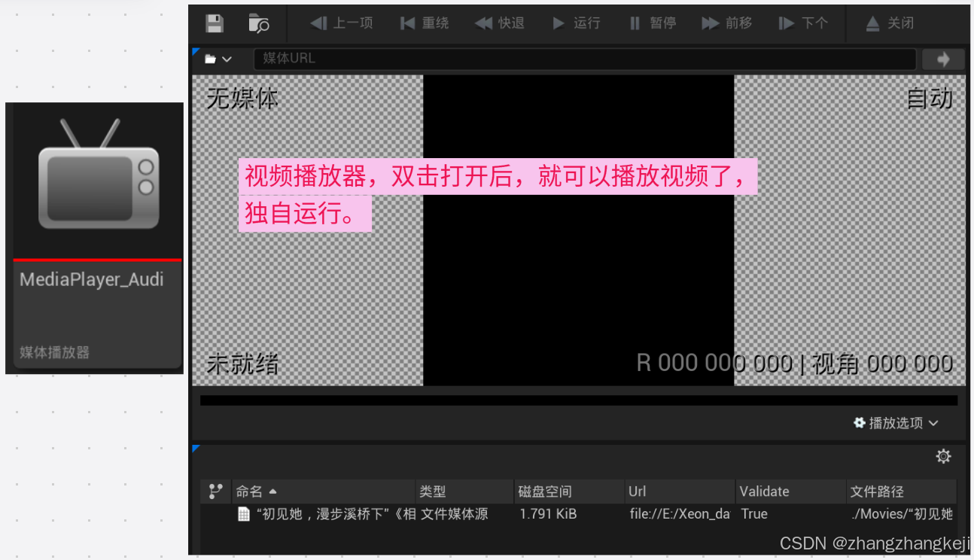974x560 pixels.
Task: Open the media library settings gear
Action: click(x=943, y=456)
